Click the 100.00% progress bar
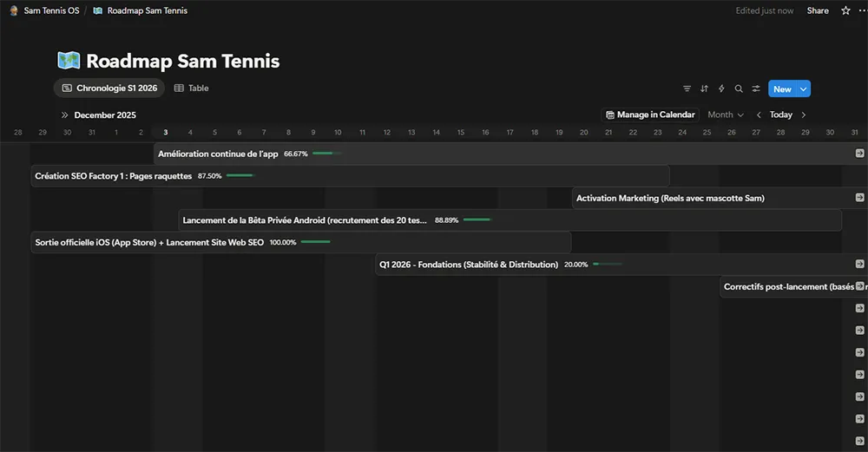 (x=316, y=242)
